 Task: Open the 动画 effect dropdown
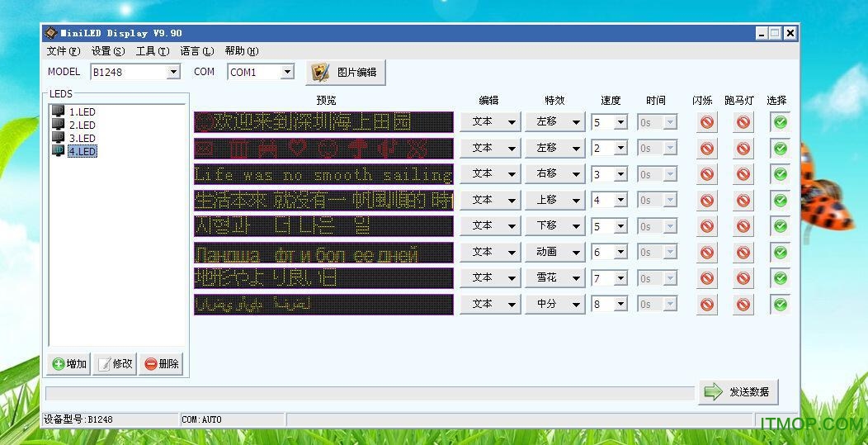(x=554, y=252)
